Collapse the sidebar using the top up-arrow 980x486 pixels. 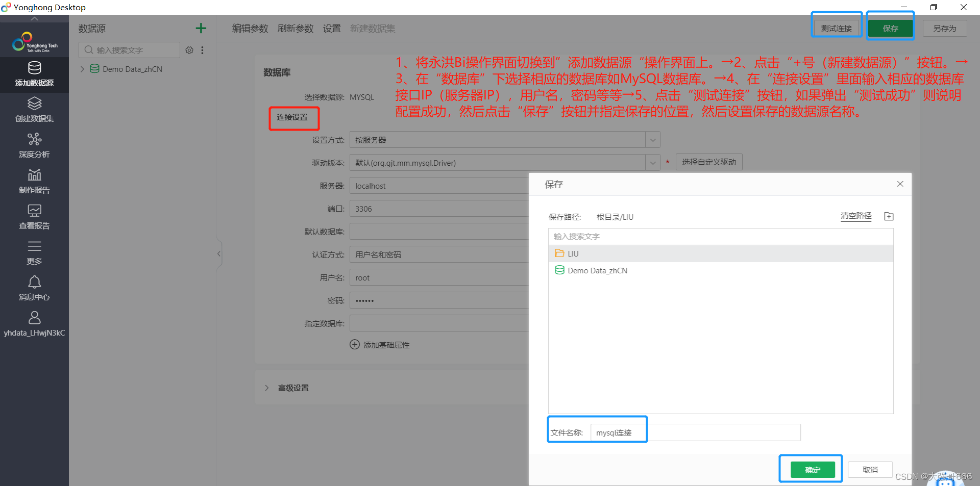[x=34, y=18]
